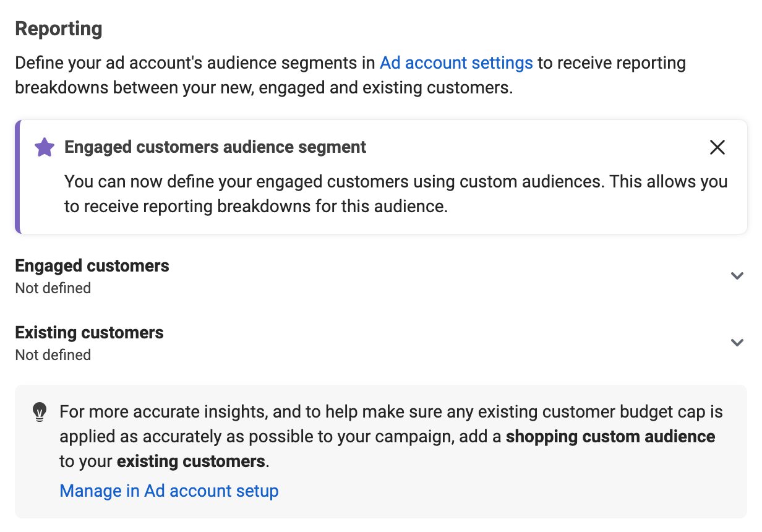Click the bold shopping custom audience text
Screen dimensions: 762x532
tap(610, 437)
